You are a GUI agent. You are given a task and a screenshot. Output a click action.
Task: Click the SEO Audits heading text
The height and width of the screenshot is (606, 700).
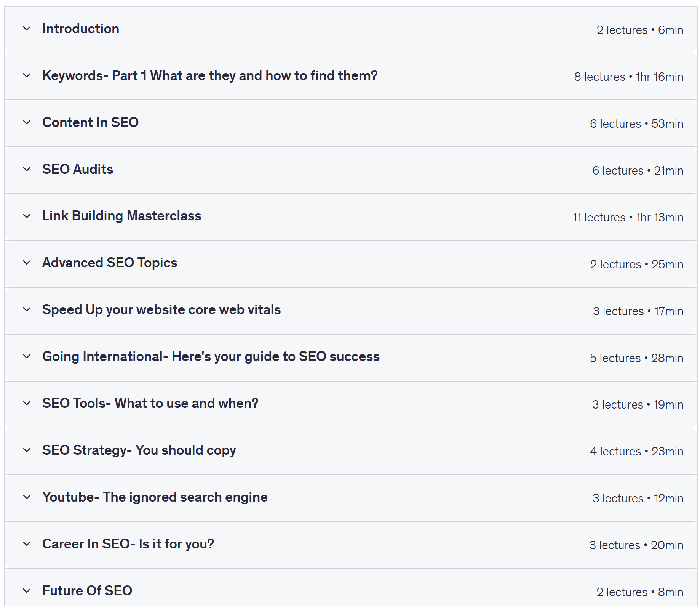pos(78,169)
